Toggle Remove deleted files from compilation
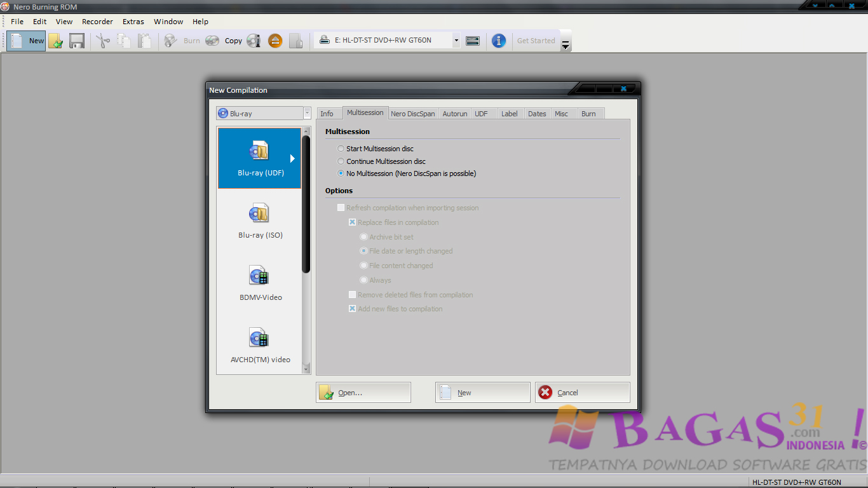 (x=353, y=295)
